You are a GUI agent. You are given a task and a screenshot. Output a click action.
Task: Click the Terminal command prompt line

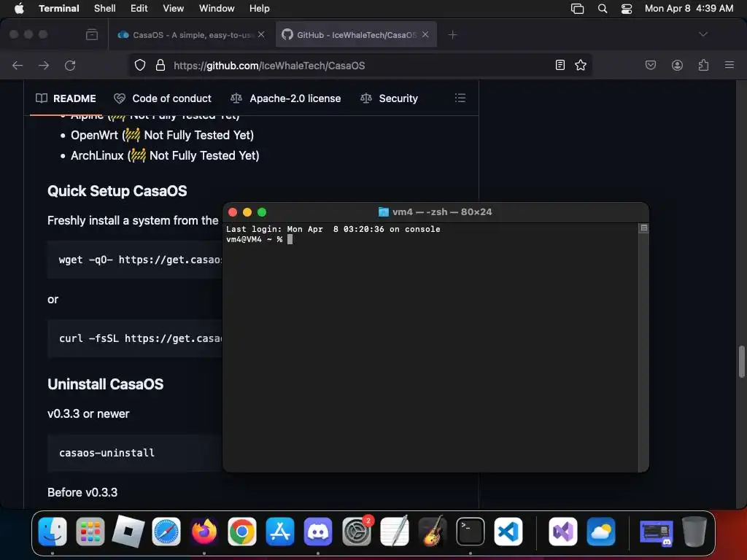(260, 239)
